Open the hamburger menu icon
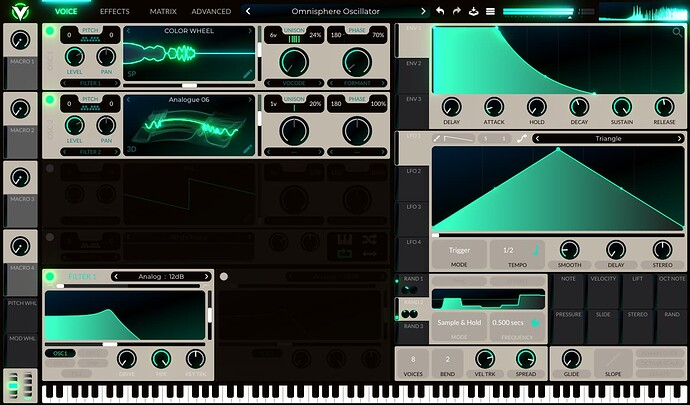 click(491, 11)
